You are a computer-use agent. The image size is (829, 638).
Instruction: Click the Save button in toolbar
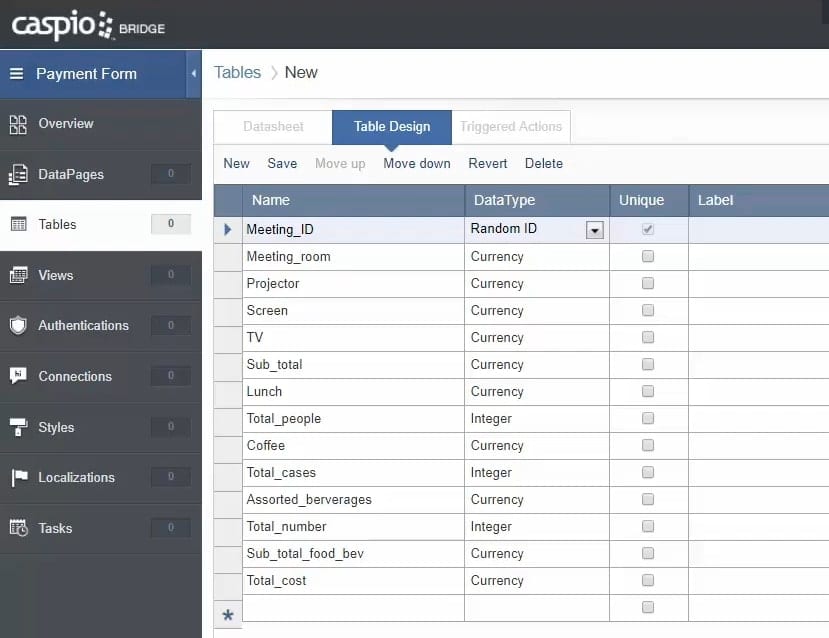[x=282, y=164]
